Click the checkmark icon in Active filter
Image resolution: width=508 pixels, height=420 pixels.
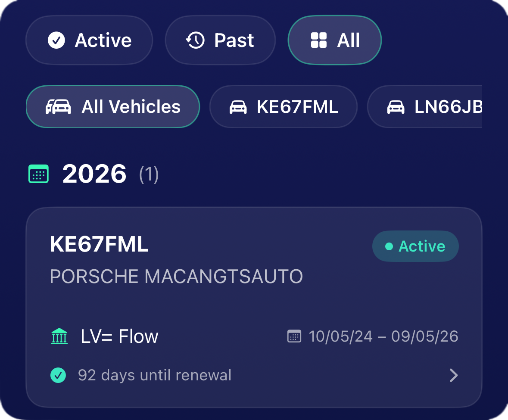pos(56,40)
